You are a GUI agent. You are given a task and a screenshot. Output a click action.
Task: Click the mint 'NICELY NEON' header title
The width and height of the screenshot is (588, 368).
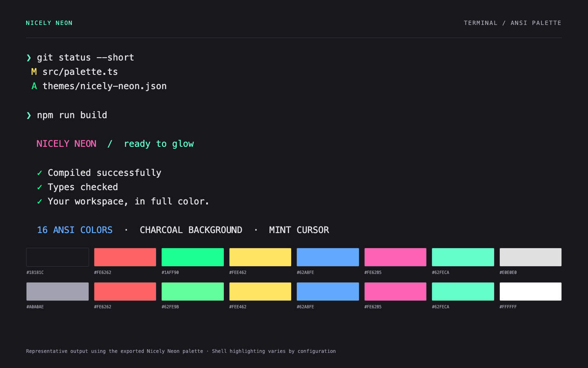[49, 23]
